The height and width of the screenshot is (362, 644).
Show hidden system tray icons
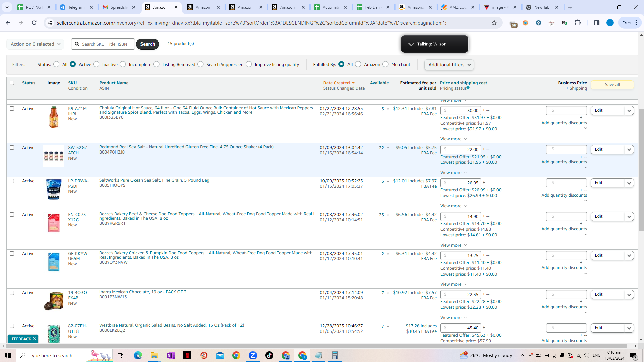(x=522, y=355)
